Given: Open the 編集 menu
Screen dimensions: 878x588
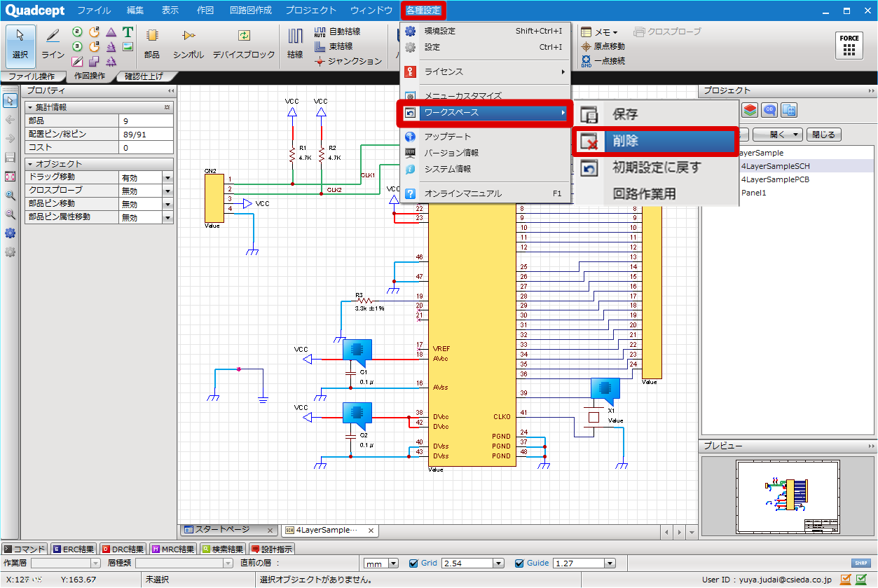Looking at the screenshot, I should [x=135, y=11].
